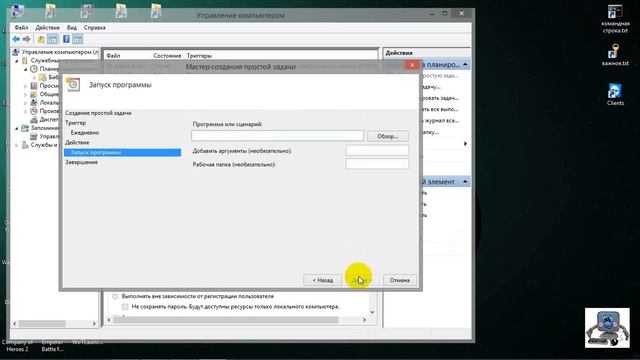Image resolution: width=640 pixels, height=360 pixels.
Task: Click the Библиотека folder icon in tree
Action: pos(42,77)
